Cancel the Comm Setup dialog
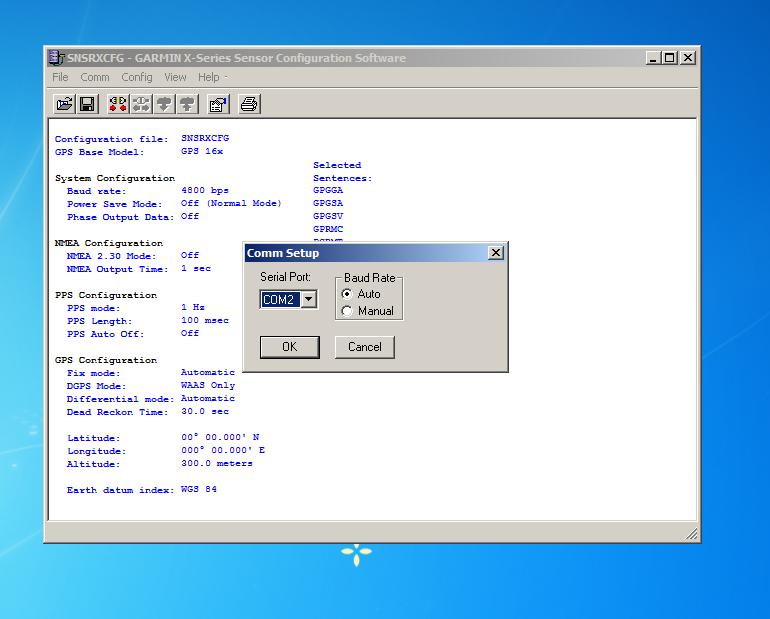 (364, 347)
